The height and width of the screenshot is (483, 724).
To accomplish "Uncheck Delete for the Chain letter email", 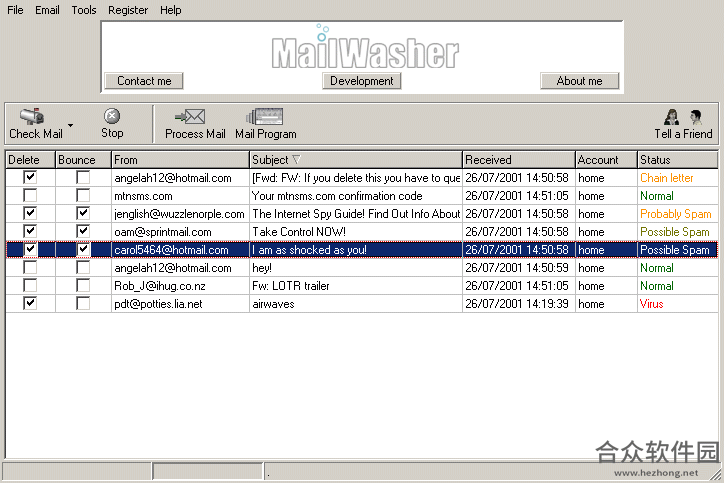I will tap(30, 177).
